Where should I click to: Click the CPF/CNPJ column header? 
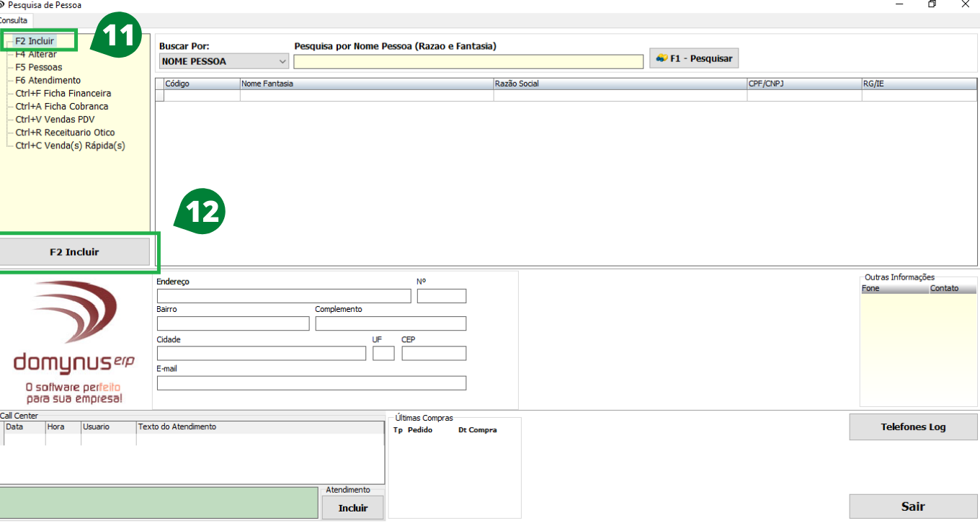pos(804,84)
